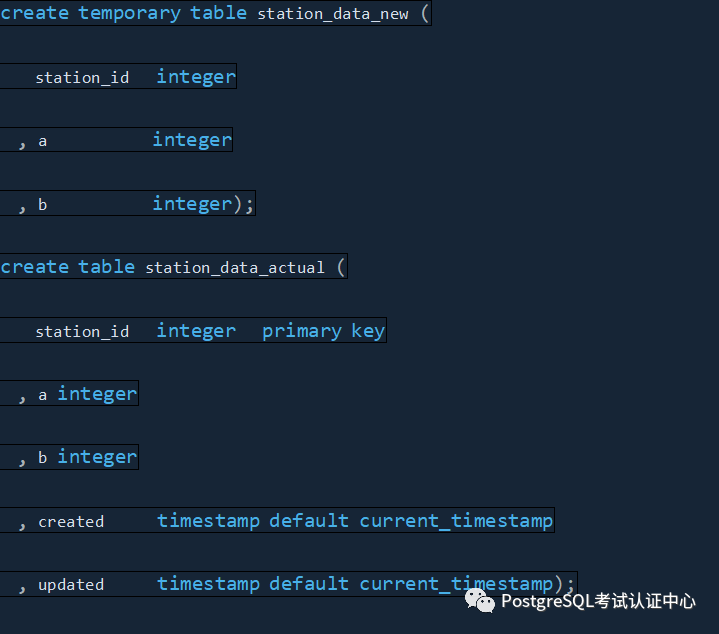This screenshot has width=719, height=634.
Task: Click 'timestamp' type on the created line
Action: click(208, 521)
